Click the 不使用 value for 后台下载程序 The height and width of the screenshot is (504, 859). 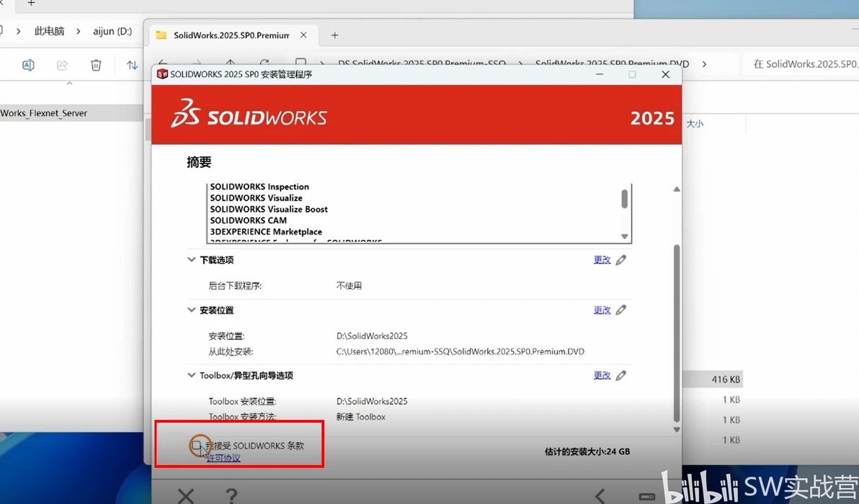pos(349,286)
